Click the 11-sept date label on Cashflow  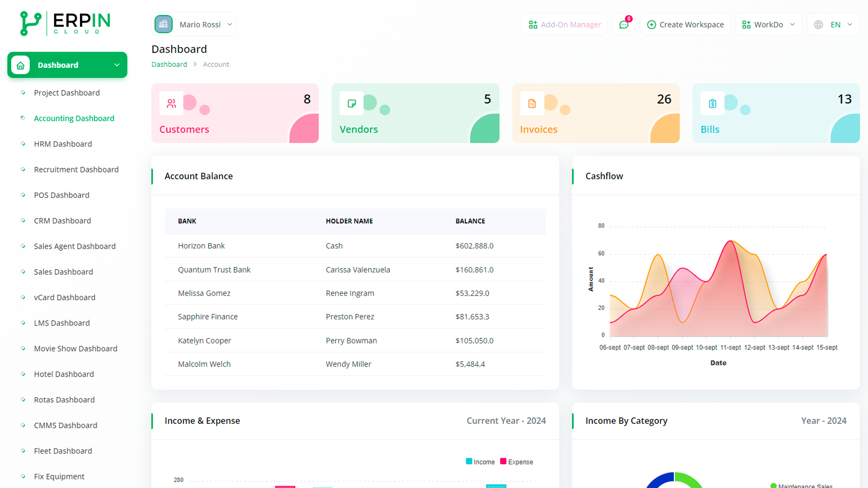(x=731, y=347)
